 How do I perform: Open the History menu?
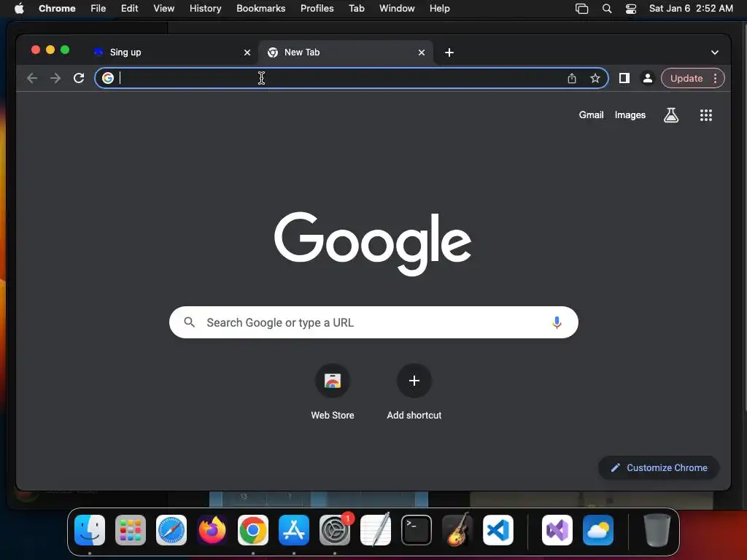tap(205, 9)
